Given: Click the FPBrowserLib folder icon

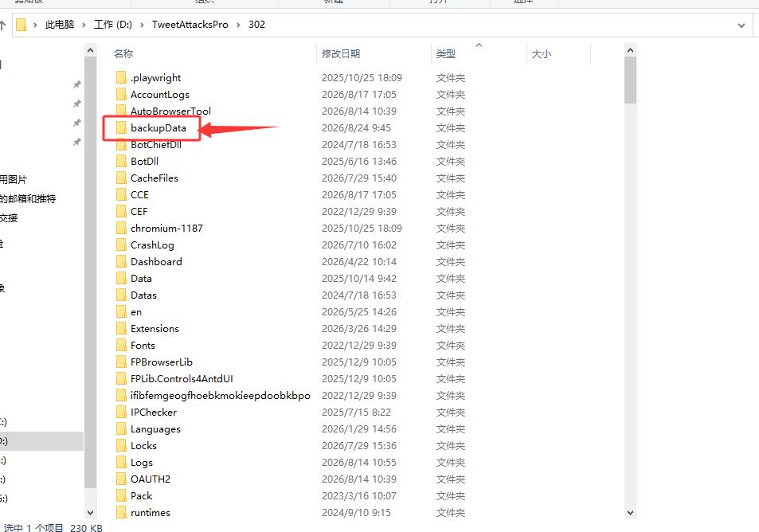Looking at the screenshot, I should pyautogui.click(x=121, y=362).
